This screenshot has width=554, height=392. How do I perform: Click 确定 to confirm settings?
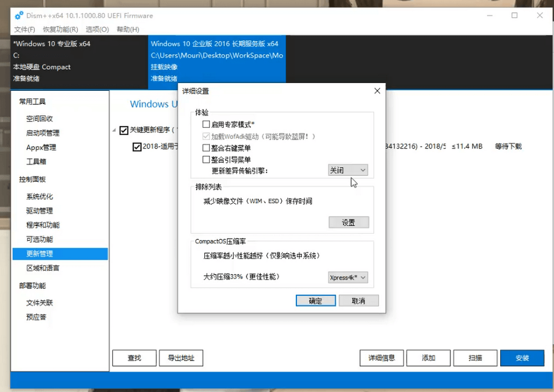[x=315, y=301]
